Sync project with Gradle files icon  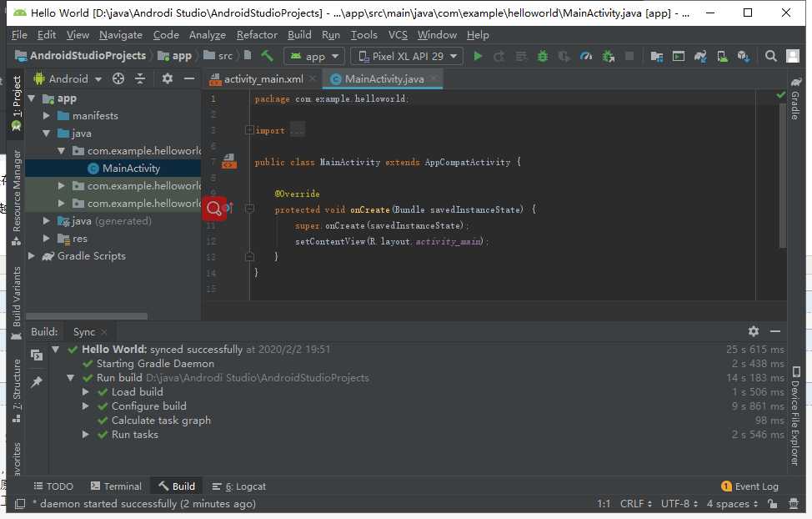coord(700,56)
